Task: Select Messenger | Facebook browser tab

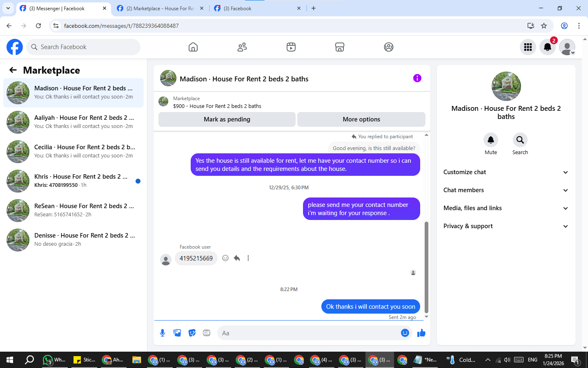Action: pos(63,8)
